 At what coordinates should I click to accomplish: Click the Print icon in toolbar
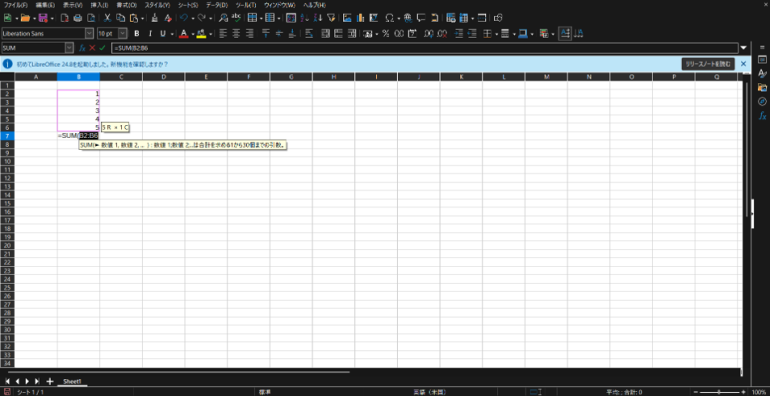pyautogui.click(x=78, y=18)
